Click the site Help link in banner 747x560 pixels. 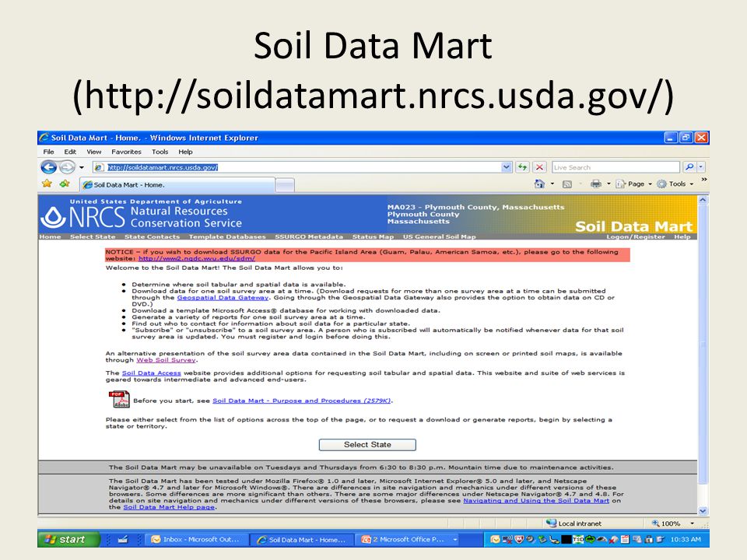pos(682,236)
